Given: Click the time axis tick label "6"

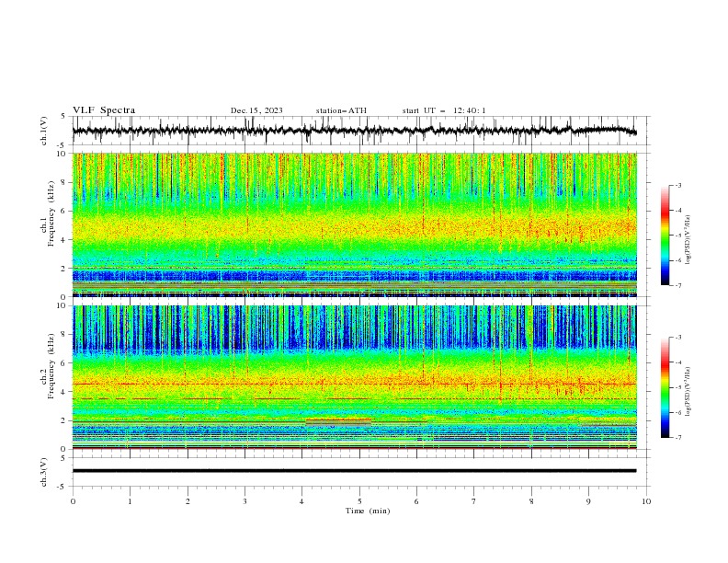Looking at the screenshot, I should [416, 501].
